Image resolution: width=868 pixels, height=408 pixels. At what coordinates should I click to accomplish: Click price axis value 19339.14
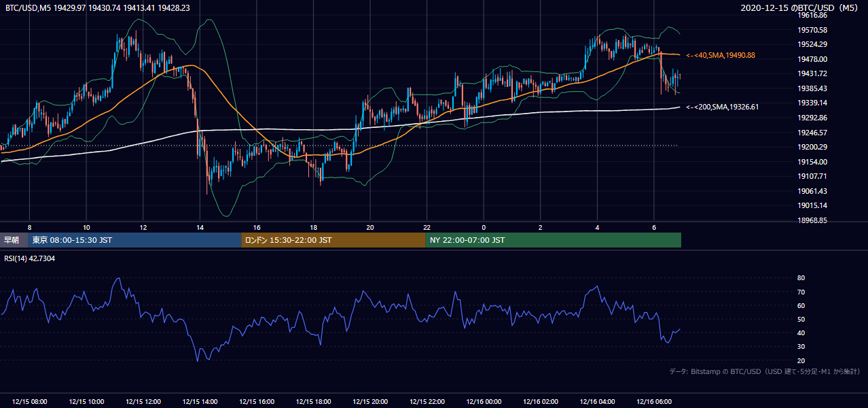click(812, 103)
